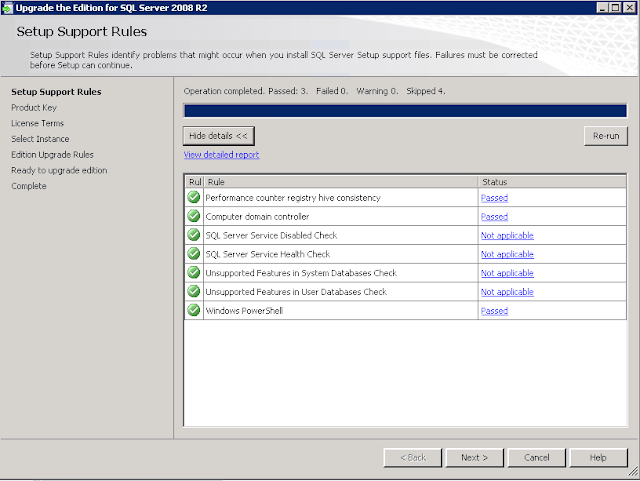The height and width of the screenshot is (481, 640).
Task: Cancel the edition upgrade wizard
Action: point(537,458)
